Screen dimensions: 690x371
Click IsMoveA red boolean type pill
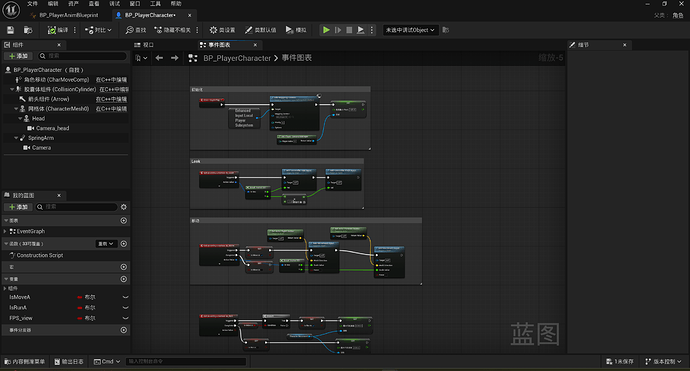click(x=80, y=297)
